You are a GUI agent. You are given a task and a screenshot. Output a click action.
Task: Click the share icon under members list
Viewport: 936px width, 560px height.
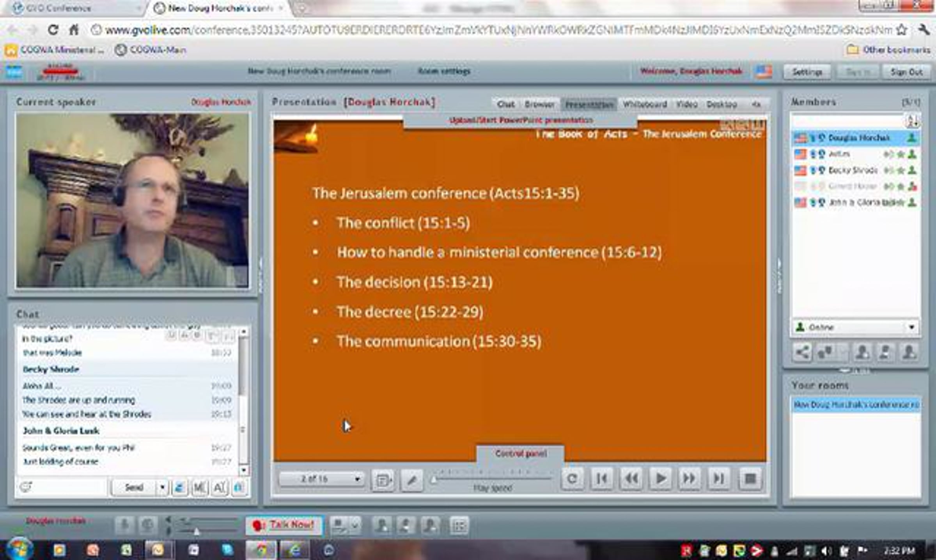pyautogui.click(x=802, y=353)
